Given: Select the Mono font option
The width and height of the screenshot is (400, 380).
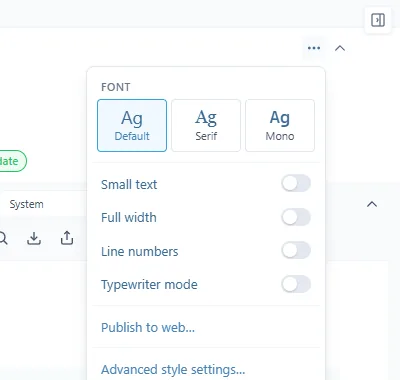Looking at the screenshot, I should coord(280,125).
